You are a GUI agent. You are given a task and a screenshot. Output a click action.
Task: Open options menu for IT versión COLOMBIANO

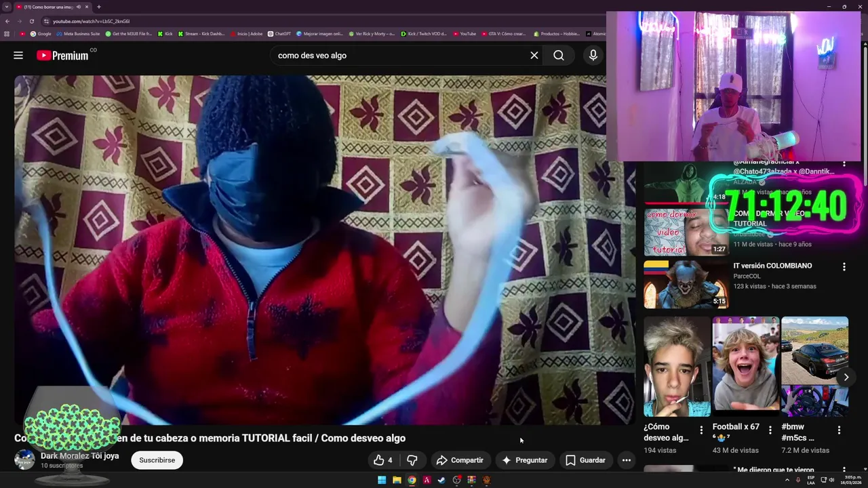[844, 267]
